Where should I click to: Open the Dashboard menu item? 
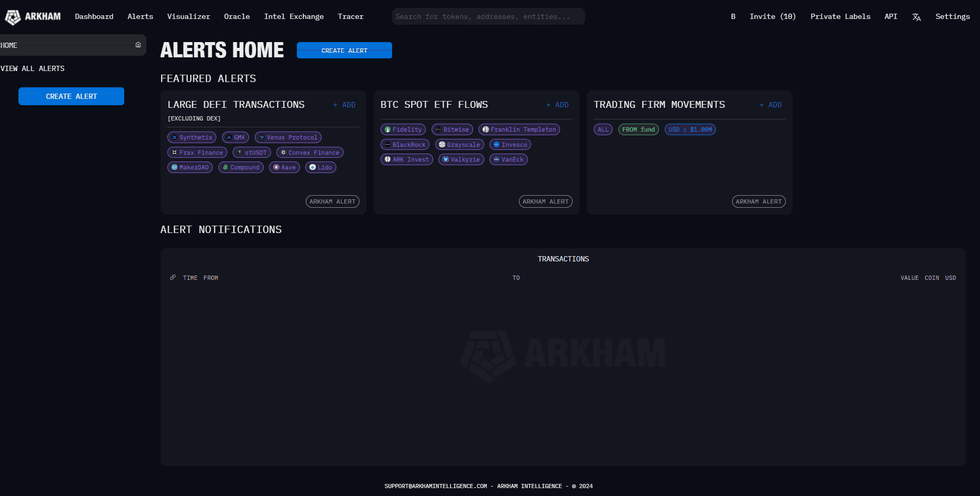[x=94, y=17]
